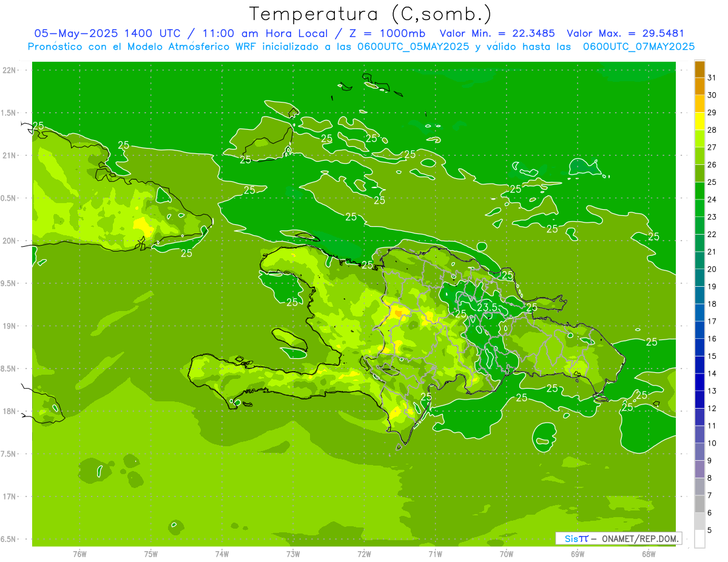Click the purple legend swatch between 8 and 9
Viewport: 728px width, 562px height.
[699, 469]
